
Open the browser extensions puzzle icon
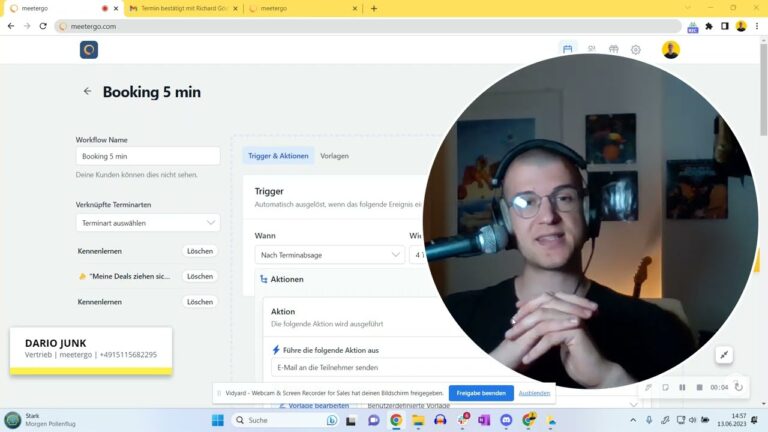coord(709,26)
